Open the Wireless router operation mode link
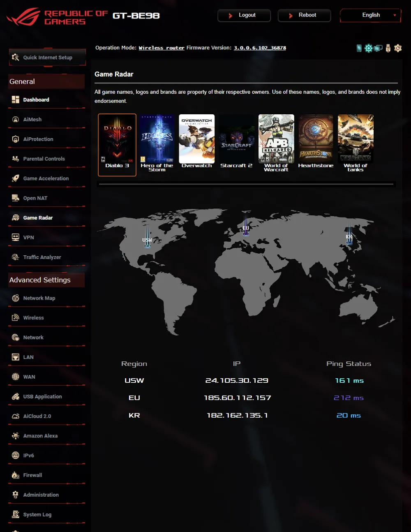 point(162,48)
